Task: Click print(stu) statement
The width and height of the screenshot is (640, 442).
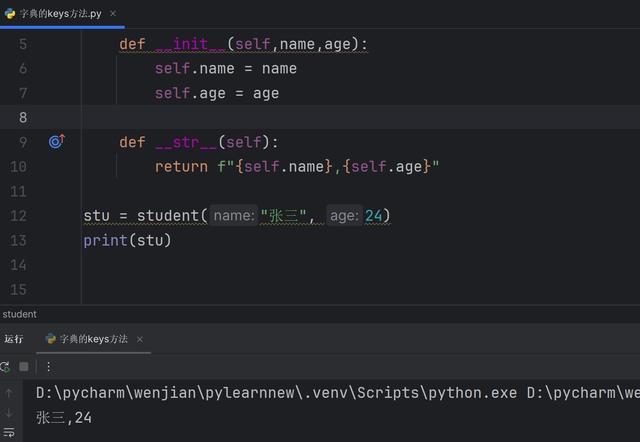Action: point(127,240)
